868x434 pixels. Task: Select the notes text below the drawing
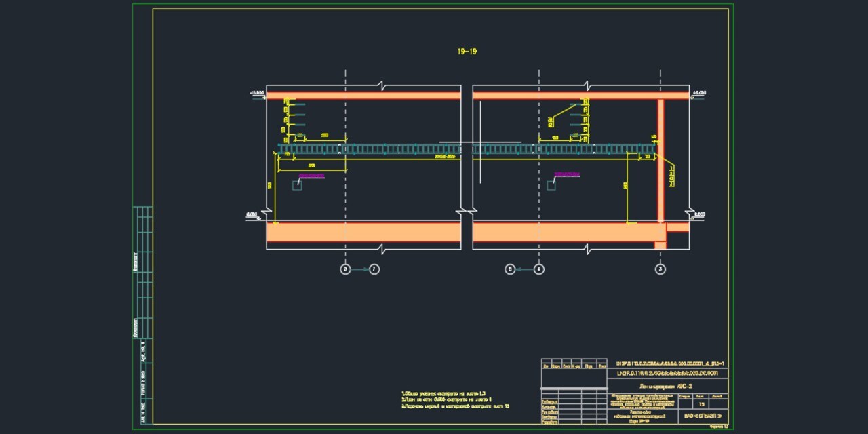[454, 400]
